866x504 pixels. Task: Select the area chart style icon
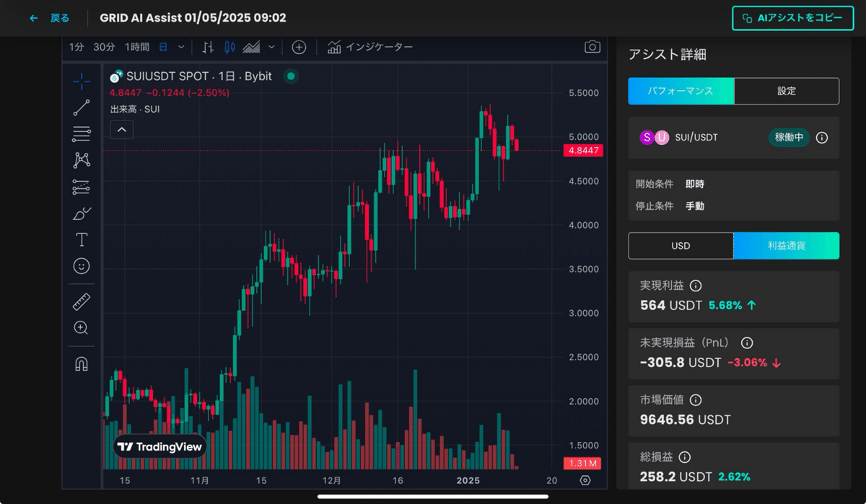click(251, 47)
